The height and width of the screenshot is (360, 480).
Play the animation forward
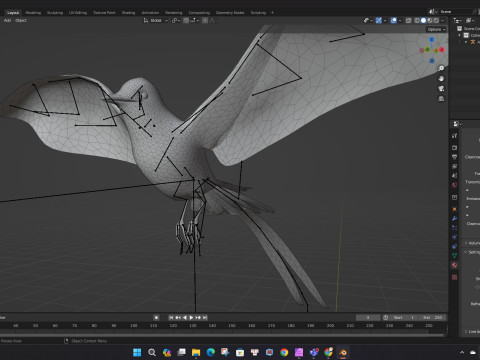[x=191, y=318]
